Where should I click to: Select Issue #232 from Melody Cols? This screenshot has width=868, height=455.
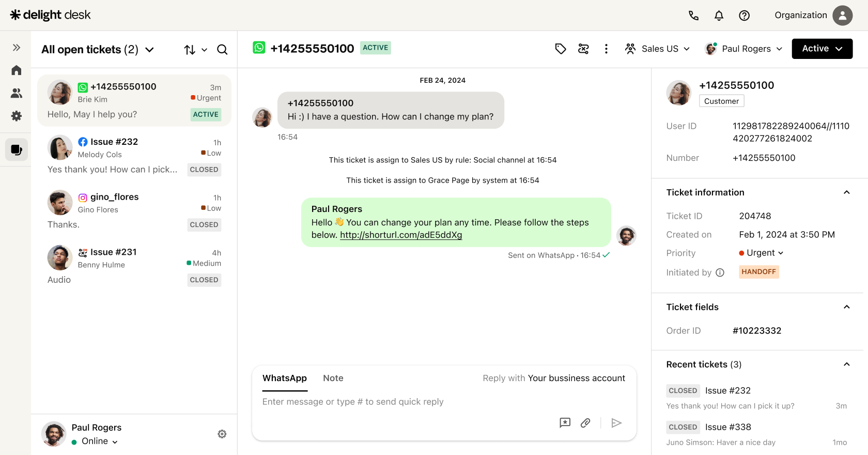pyautogui.click(x=134, y=156)
